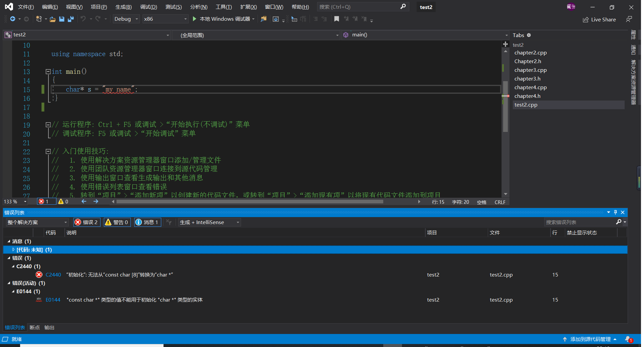Save the current file with the disk icon
644x347 pixels.
(61, 19)
